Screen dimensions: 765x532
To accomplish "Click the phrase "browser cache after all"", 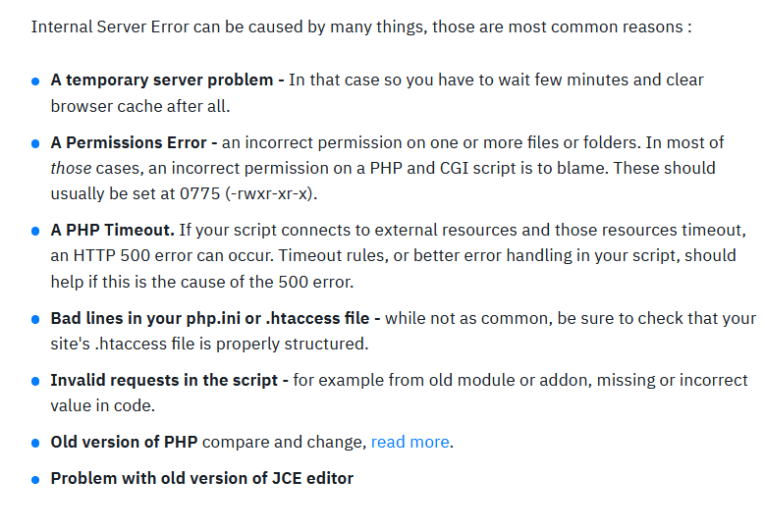I will pos(139,106).
